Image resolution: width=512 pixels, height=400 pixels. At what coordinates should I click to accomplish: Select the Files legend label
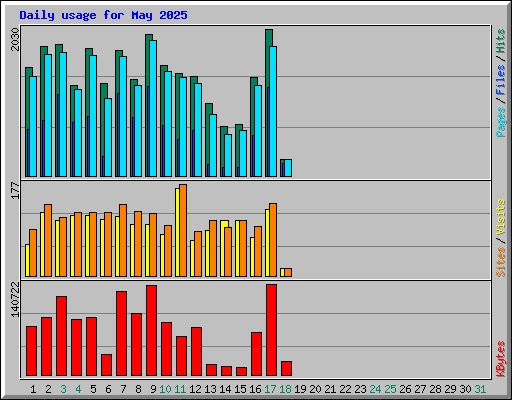coord(501,80)
